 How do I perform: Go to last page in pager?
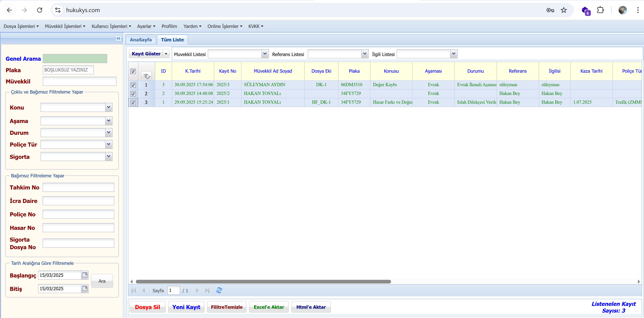[207, 290]
